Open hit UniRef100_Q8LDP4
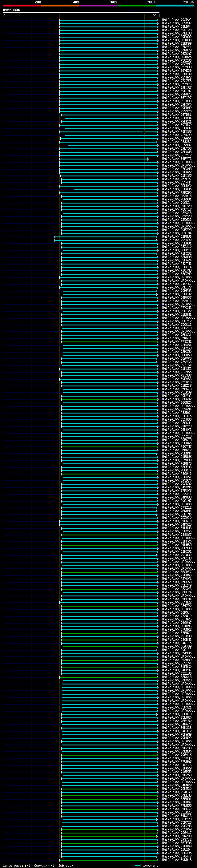 click(177, 26)
